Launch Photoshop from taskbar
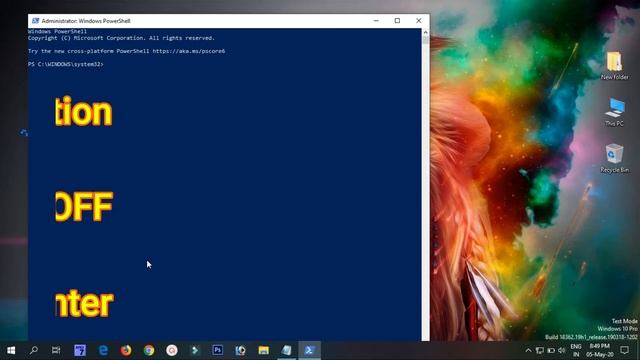Screen dimensions: 640x360 click(218, 350)
